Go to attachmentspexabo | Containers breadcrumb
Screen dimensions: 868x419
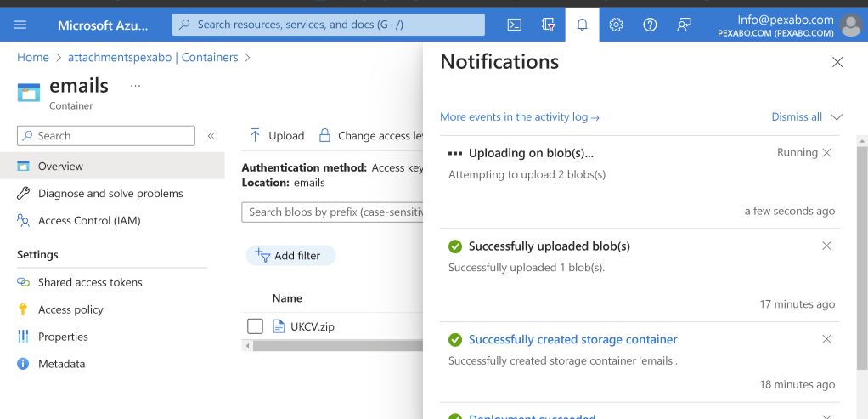153,57
